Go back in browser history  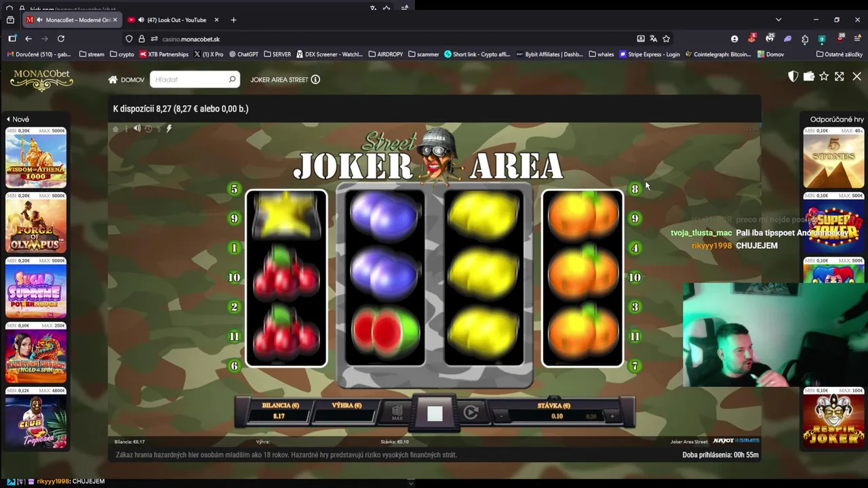[28, 39]
